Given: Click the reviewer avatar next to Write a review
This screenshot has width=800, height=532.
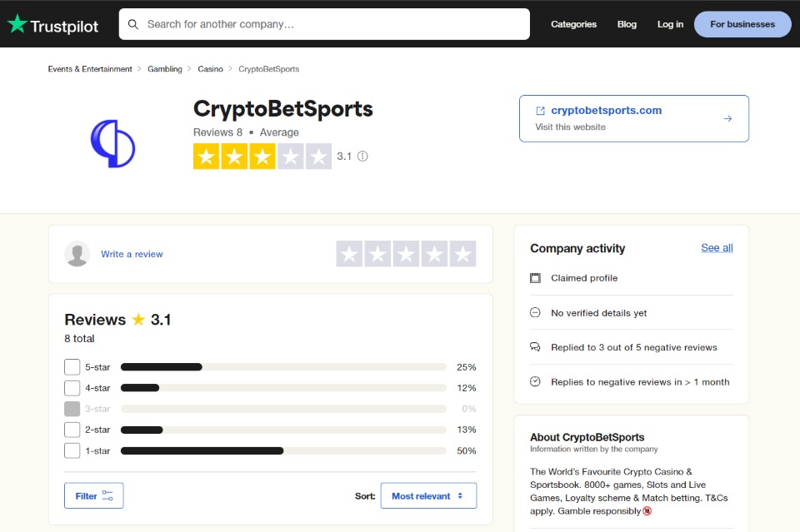Looking at the screenshot, I should click(77, 254).
